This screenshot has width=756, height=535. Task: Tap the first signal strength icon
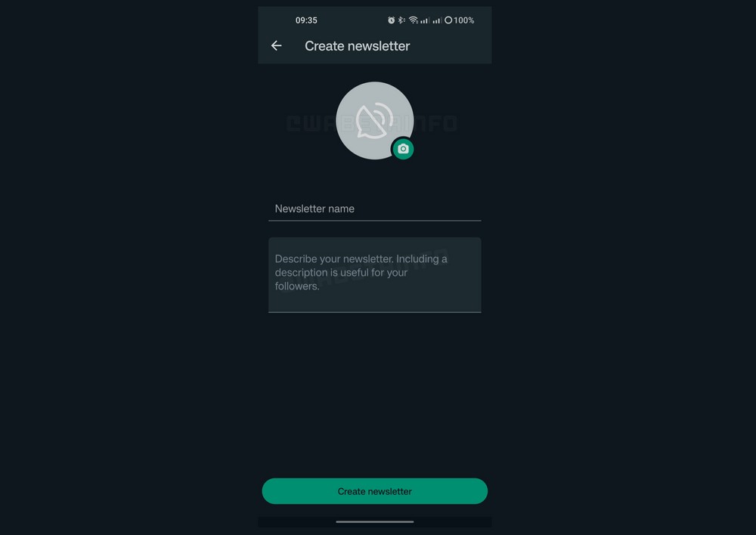click(425, 20)
